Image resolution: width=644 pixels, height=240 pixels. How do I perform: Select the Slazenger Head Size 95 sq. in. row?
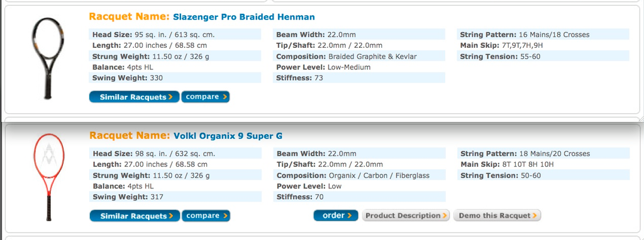pos(175,35)
